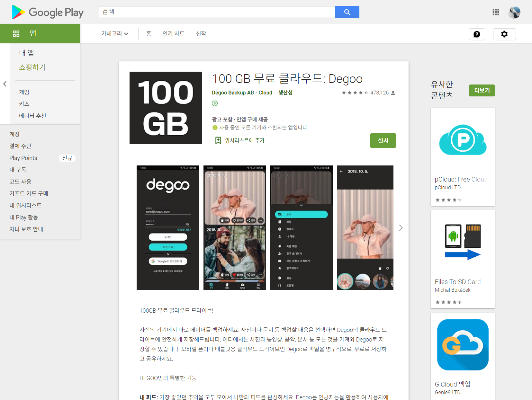
Task: Go to the 홈 tab
Action: pos(149,33)
